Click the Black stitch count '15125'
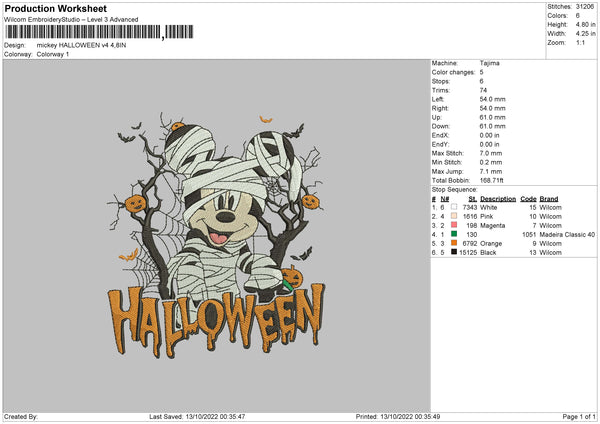The width and height of the screenshot is (600, 424). pos(468,253)
